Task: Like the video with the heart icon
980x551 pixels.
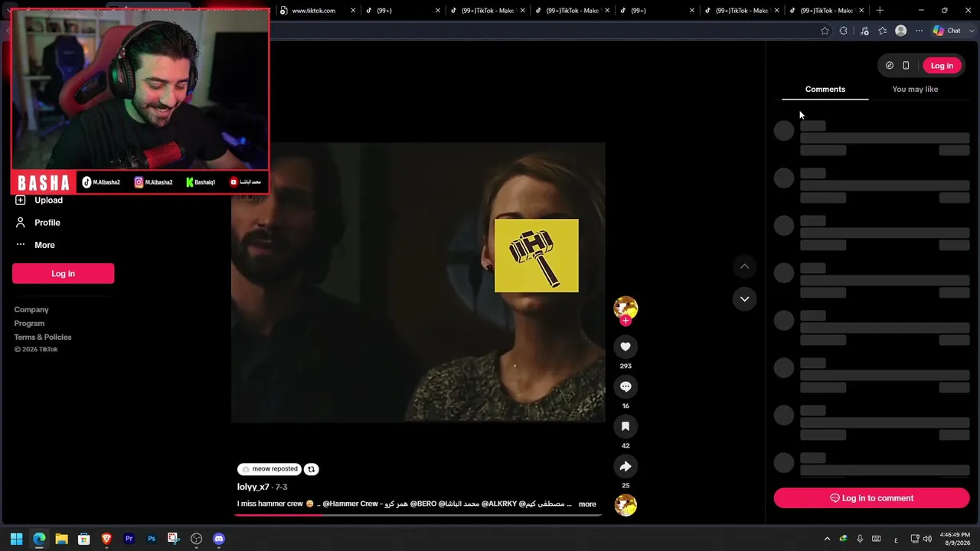Action: tap(626, 347)
